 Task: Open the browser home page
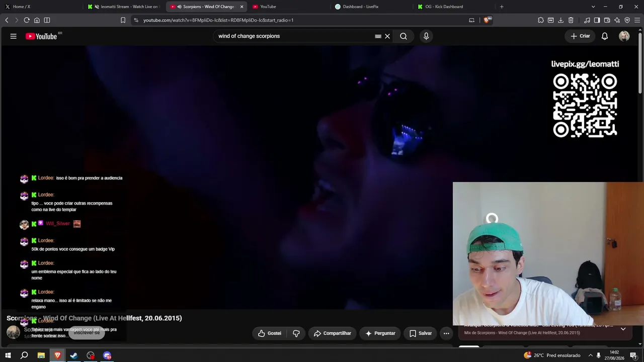37,20
